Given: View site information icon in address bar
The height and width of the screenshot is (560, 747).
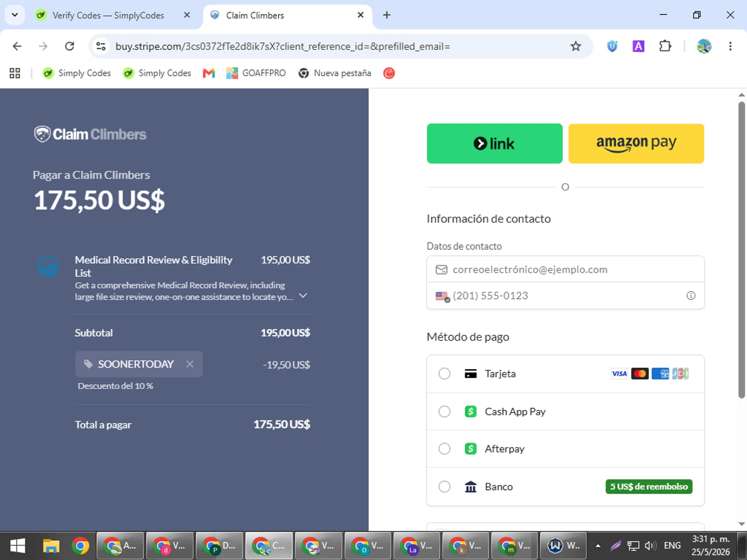Looking at the screenshot, I should 101,46.
